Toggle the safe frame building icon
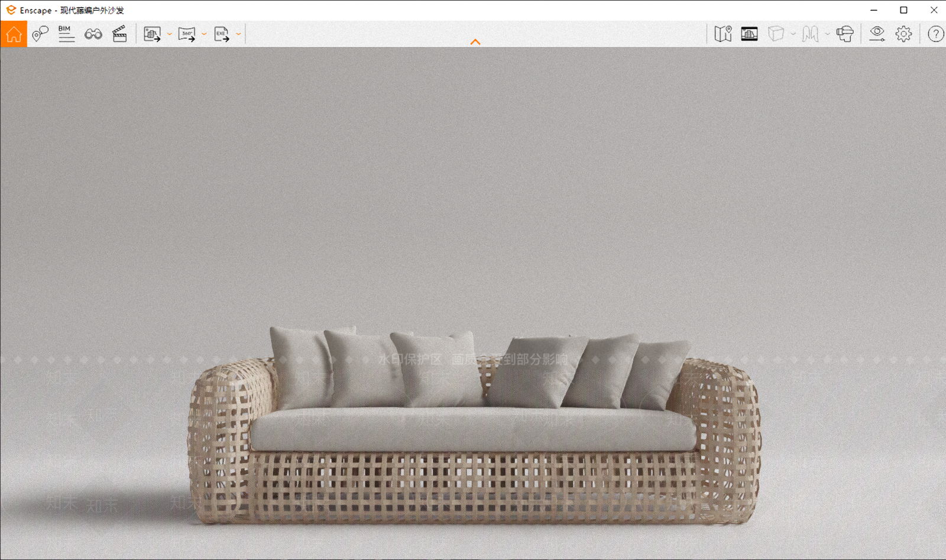This screenshot has height=560, width=946. (x=749, y=34)
